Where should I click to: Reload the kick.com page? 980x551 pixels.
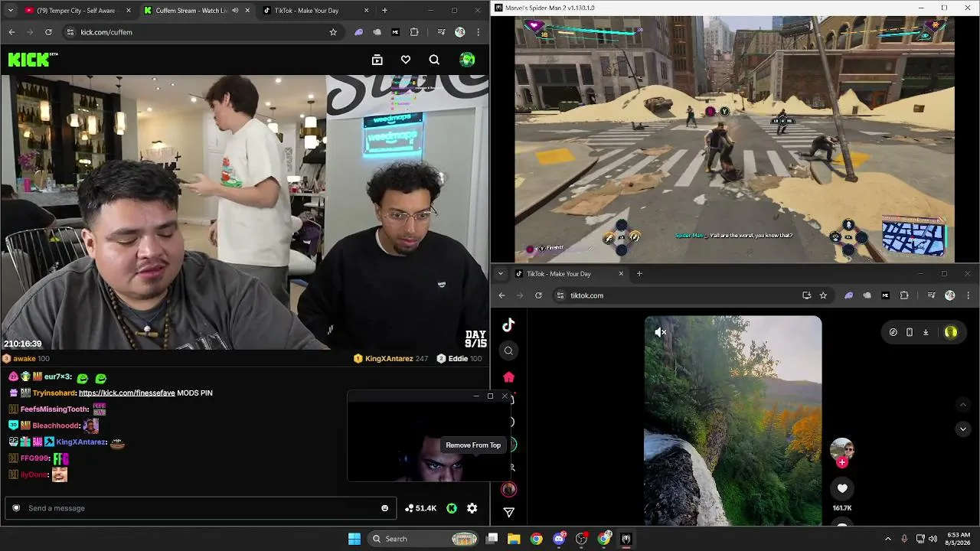48,32
